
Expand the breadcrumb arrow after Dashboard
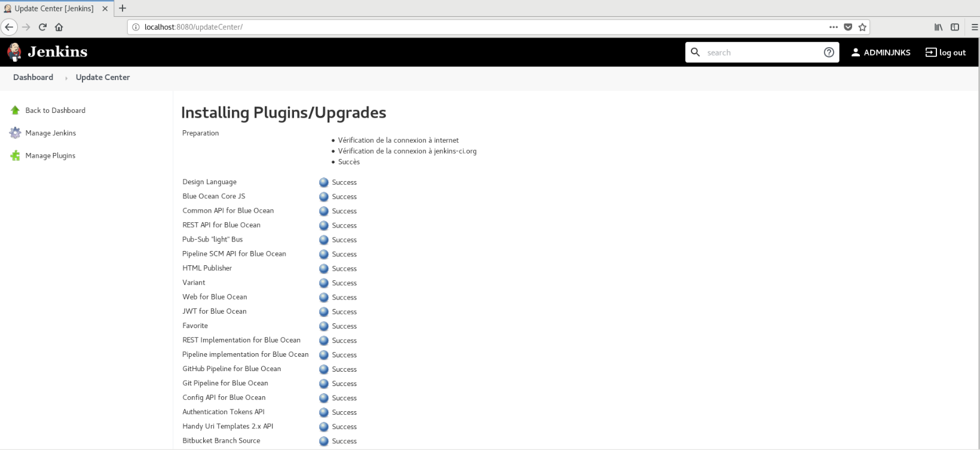[66, 78]
